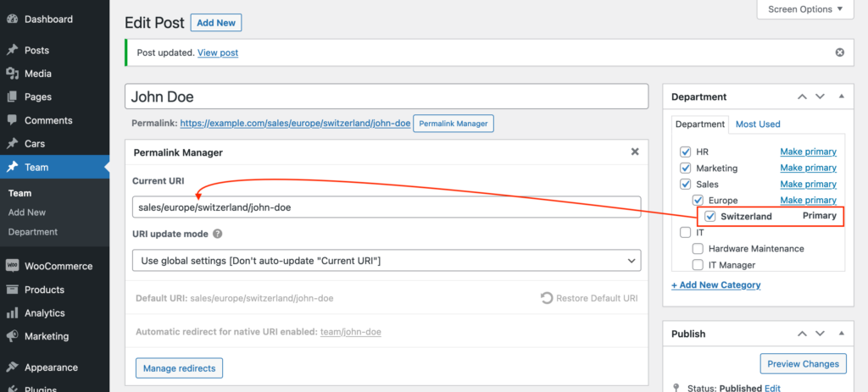Open the Comments bubble icon
Viewport: 868px width, 392px height.
click(12, 120)
